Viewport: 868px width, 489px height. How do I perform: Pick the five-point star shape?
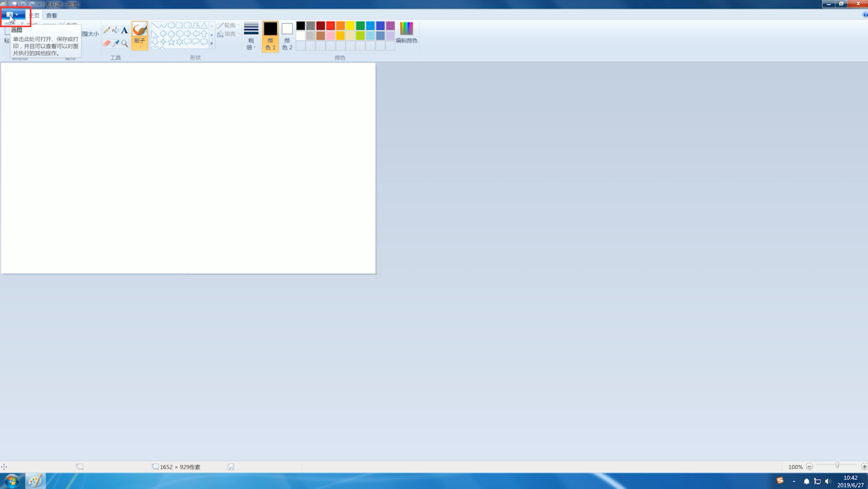click(171, 42)
